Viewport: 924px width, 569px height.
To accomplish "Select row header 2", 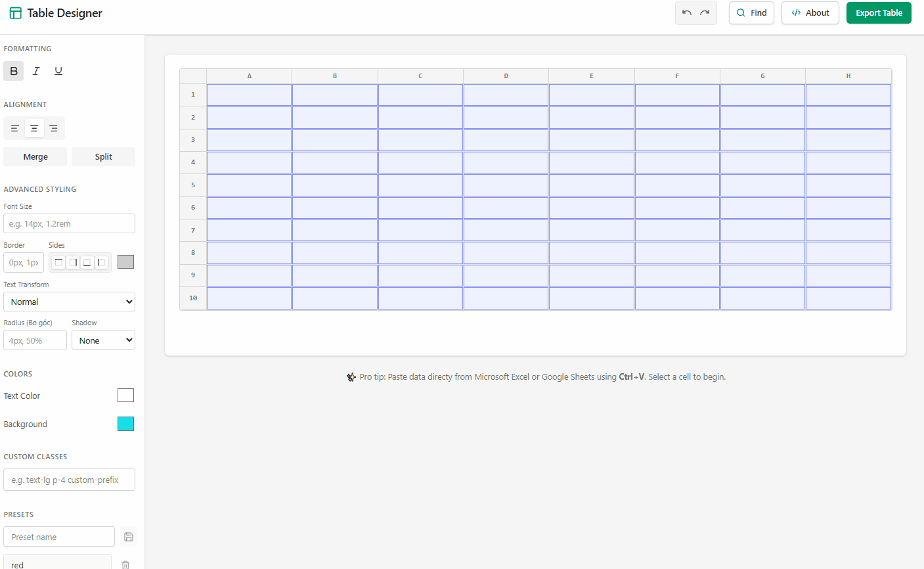I will pos(193,117).
